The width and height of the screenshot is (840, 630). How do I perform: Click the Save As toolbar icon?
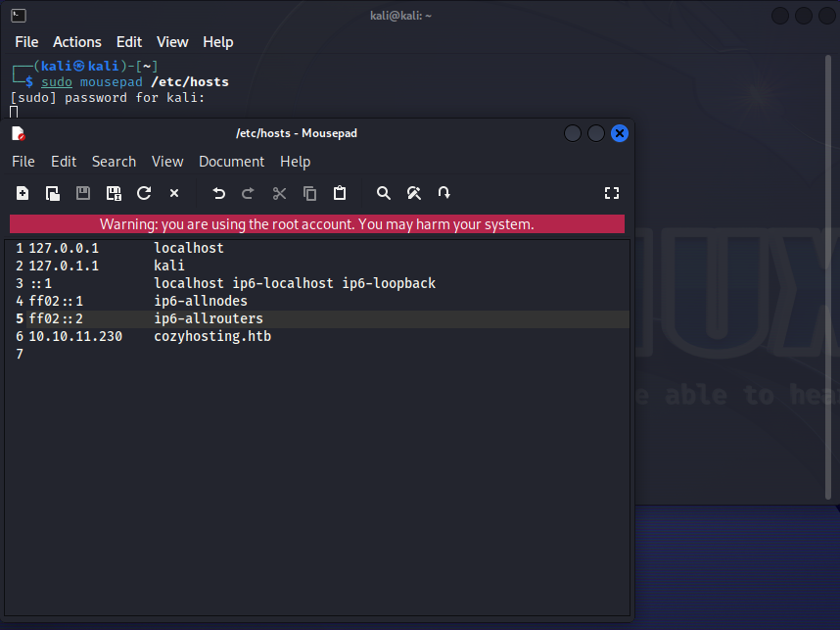[114, 193]
